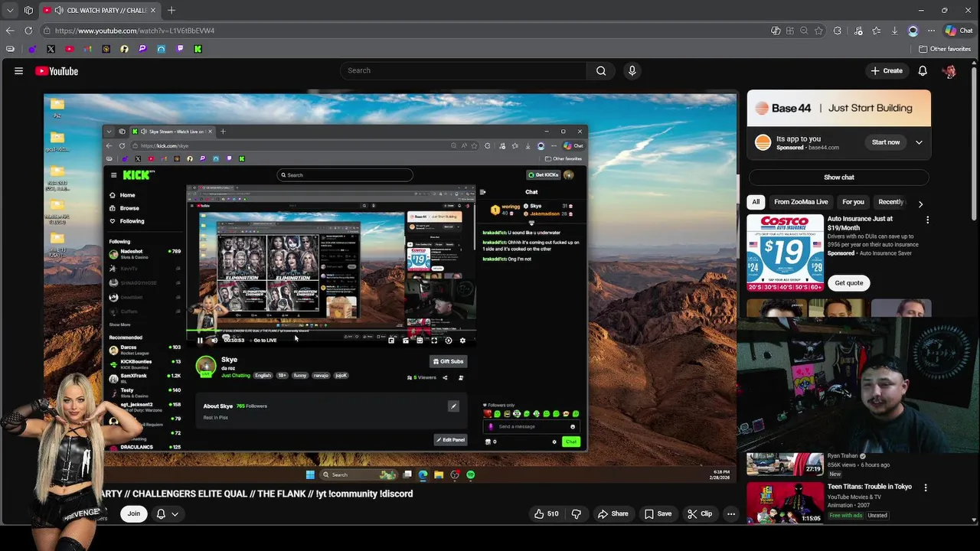Go to the YouTube home logo
The width and height of the screenshot is (980, 551).
tap(57, 71)
